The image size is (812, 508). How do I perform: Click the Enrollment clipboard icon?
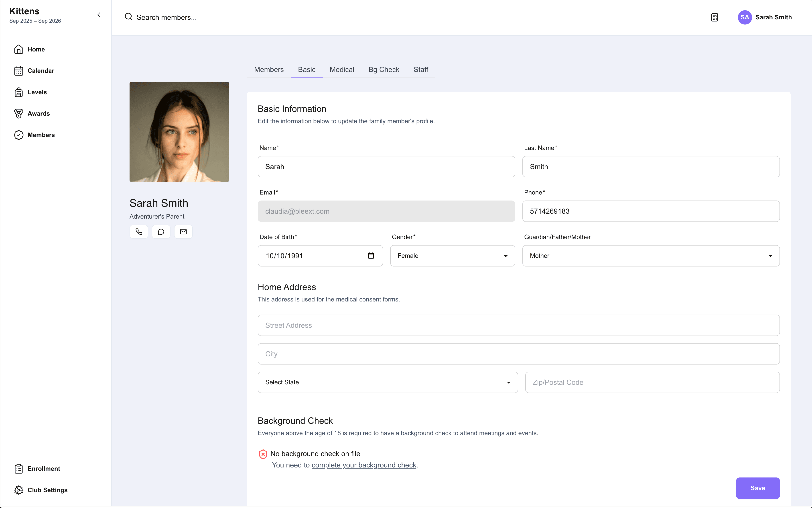[19, 469]
